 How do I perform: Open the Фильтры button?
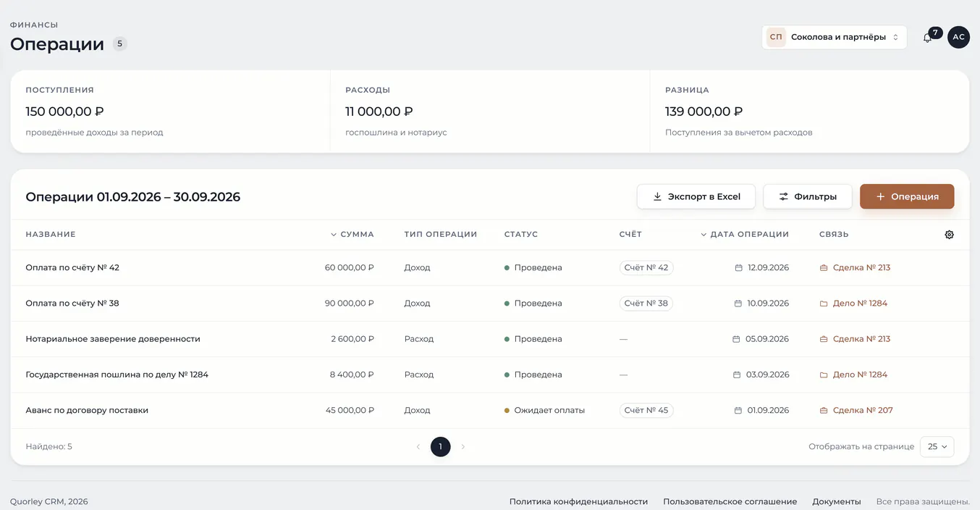coord(808,196)
